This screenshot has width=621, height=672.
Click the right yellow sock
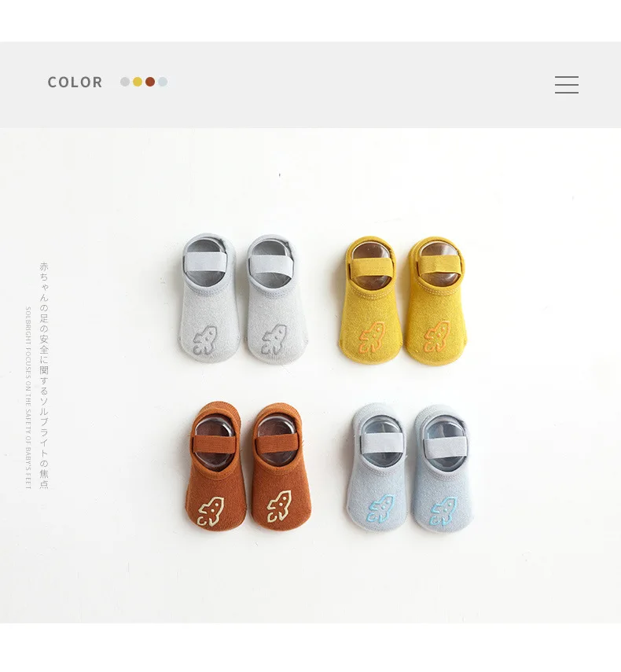point(435,301)
